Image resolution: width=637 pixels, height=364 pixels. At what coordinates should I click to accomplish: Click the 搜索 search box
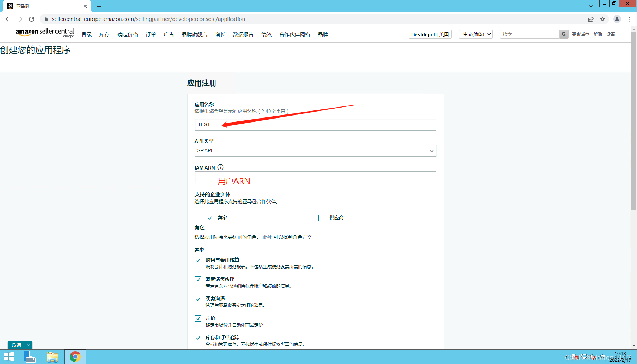tap(530, 34)
